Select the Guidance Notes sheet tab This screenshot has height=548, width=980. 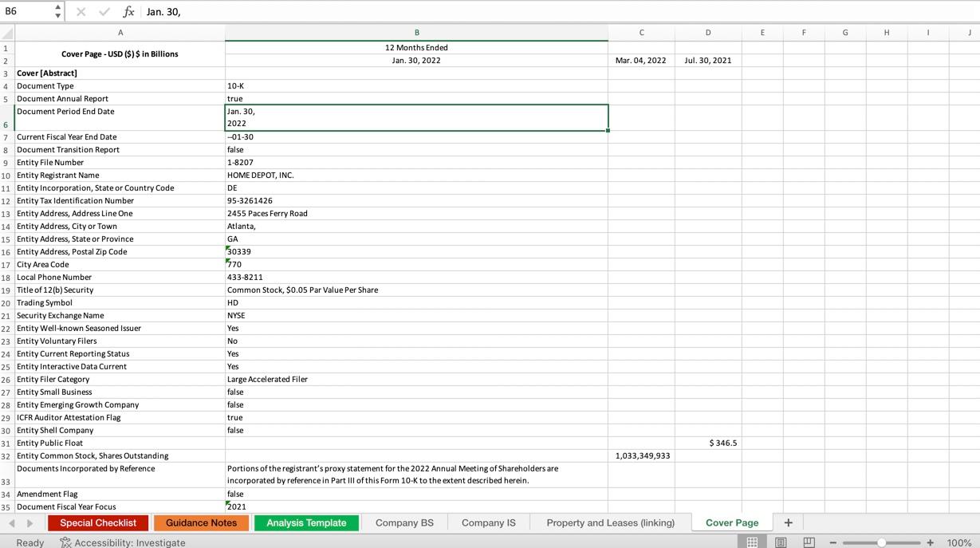click(201, 522)
